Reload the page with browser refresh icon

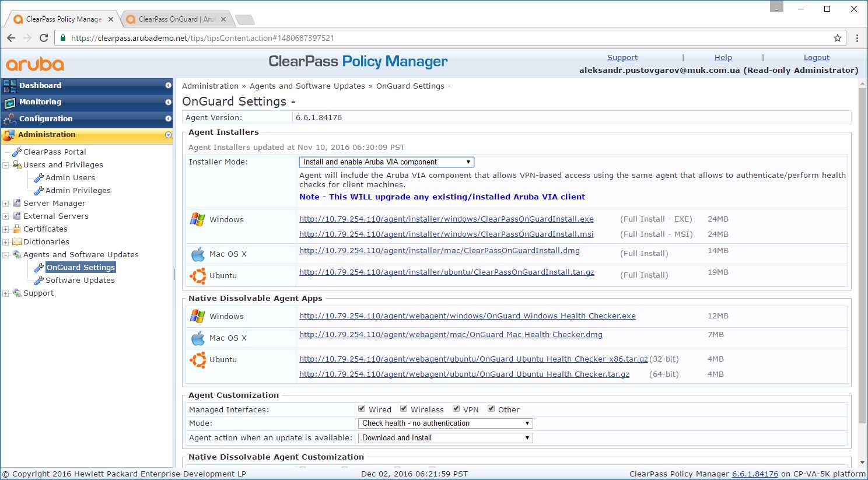tap(44, 38)
